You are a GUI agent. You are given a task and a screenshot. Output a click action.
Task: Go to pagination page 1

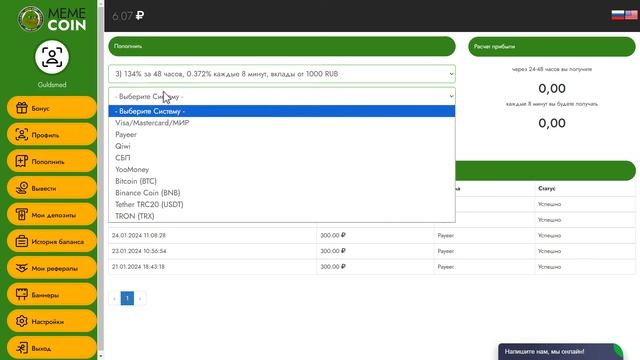pos(127,298)
